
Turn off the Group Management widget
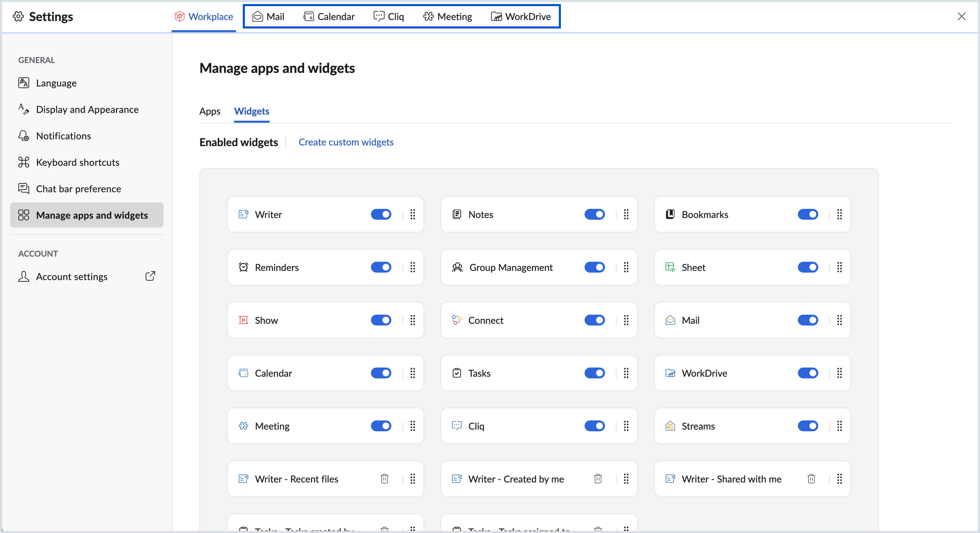click(594, 268)
